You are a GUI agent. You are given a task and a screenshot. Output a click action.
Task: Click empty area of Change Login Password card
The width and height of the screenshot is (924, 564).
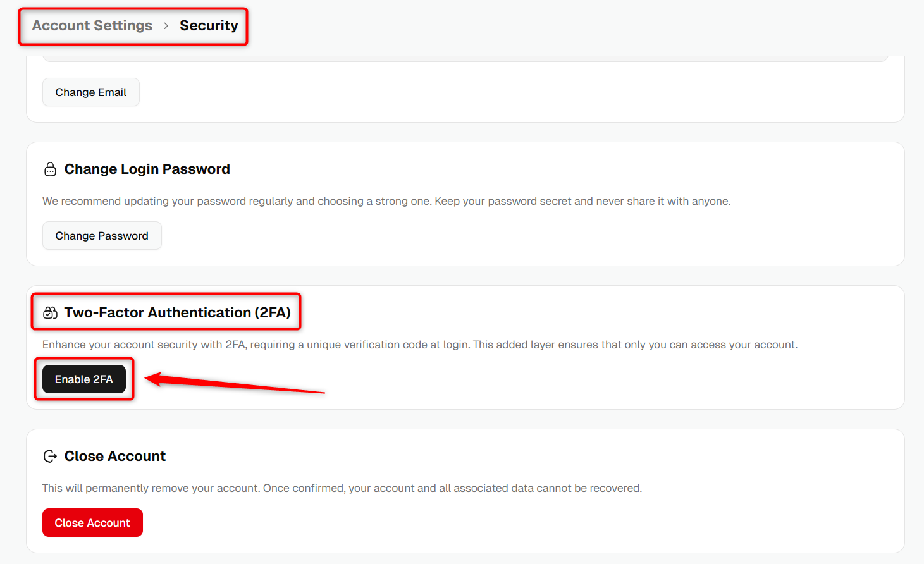[x=506, y=236]
